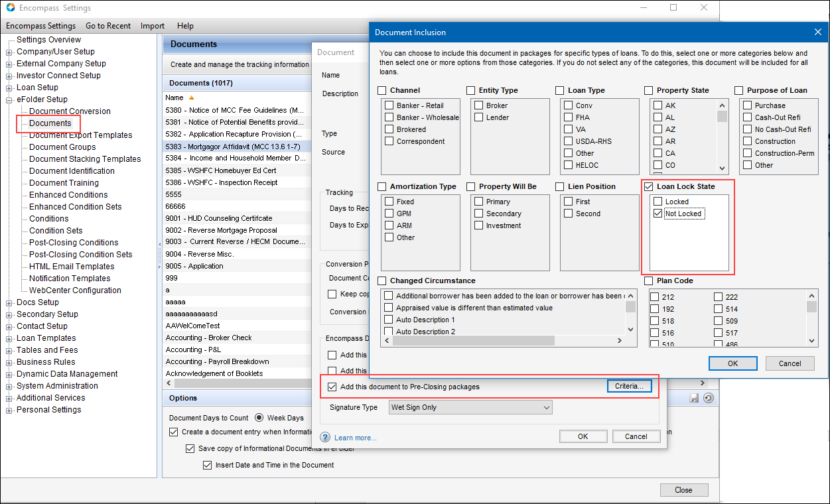
Task: Select Document Conversion tree item
Action: (x=70, y=111)
